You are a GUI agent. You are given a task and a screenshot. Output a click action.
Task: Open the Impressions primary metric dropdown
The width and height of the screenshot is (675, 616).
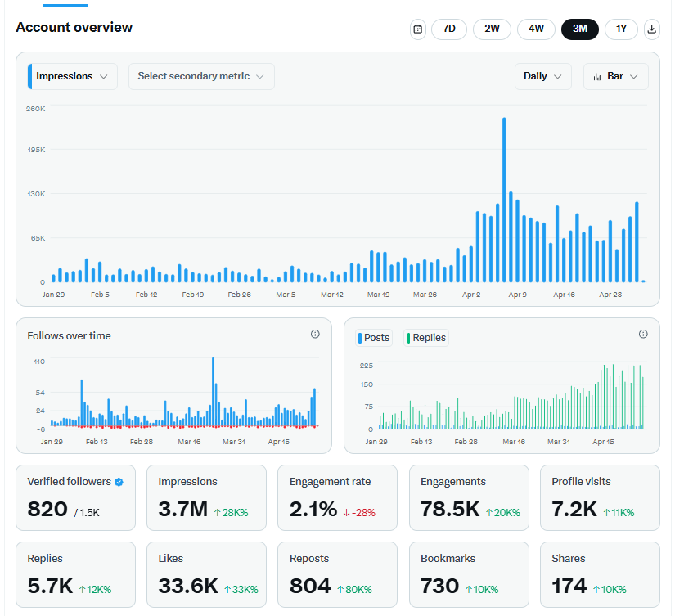pos(72,77)
